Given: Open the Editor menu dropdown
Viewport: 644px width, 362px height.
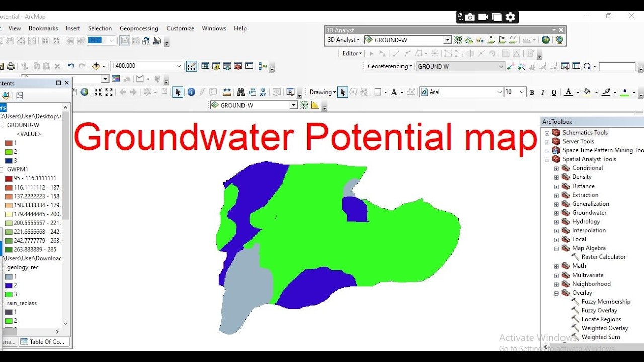Looking at the screenshot, I should pos(352,53).
